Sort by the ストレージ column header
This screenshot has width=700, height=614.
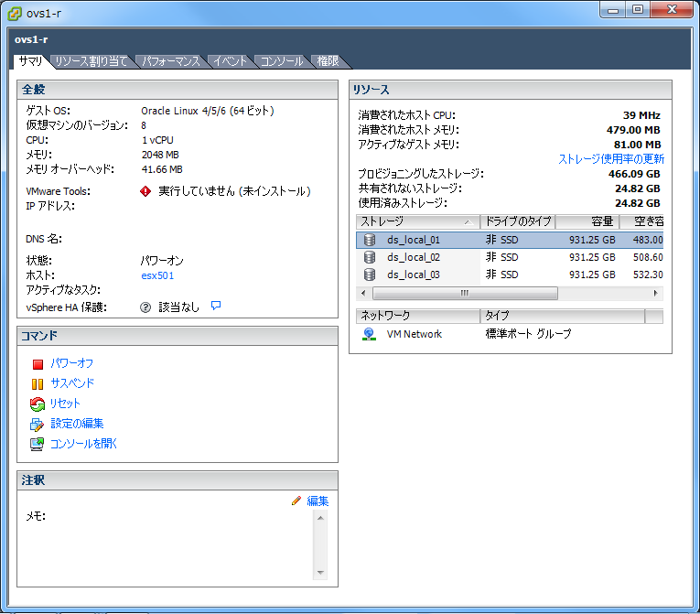[x=418, y=221]
